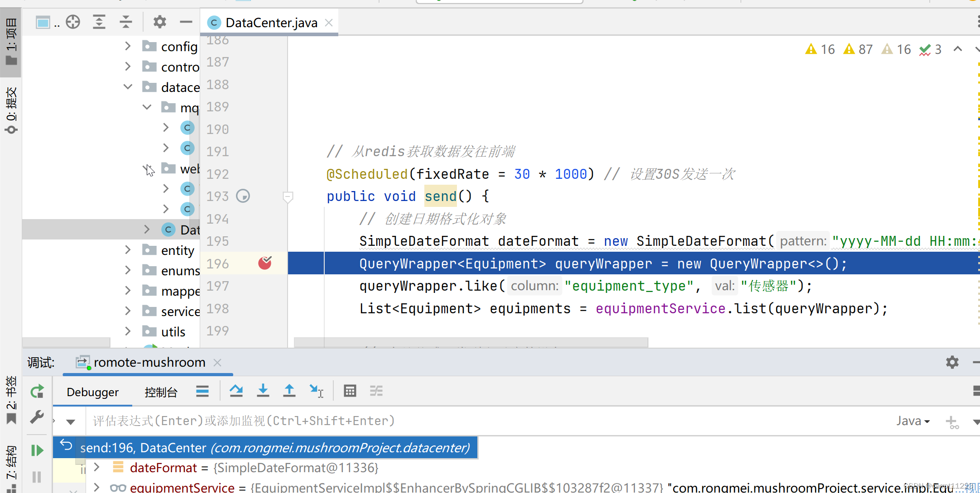Select the Debugger tab
Screen dimensions: 980x493
92,392
